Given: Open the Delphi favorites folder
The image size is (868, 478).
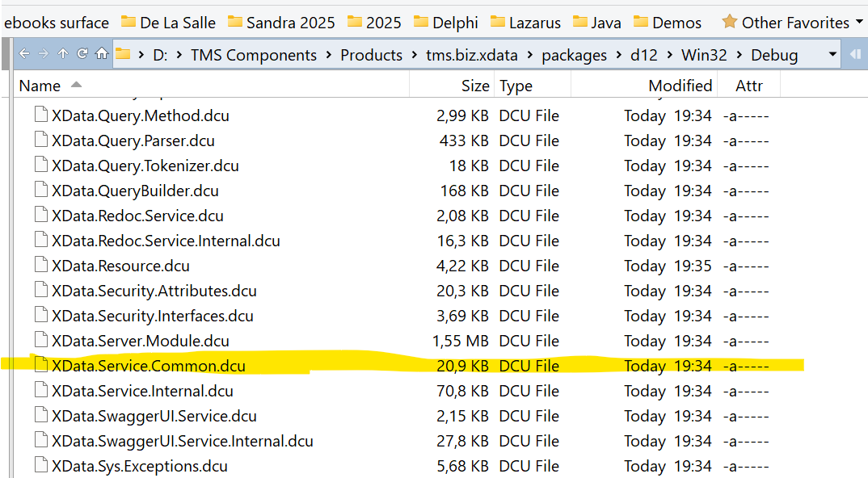Looking at the screenshot, I should tap(445, 22).
